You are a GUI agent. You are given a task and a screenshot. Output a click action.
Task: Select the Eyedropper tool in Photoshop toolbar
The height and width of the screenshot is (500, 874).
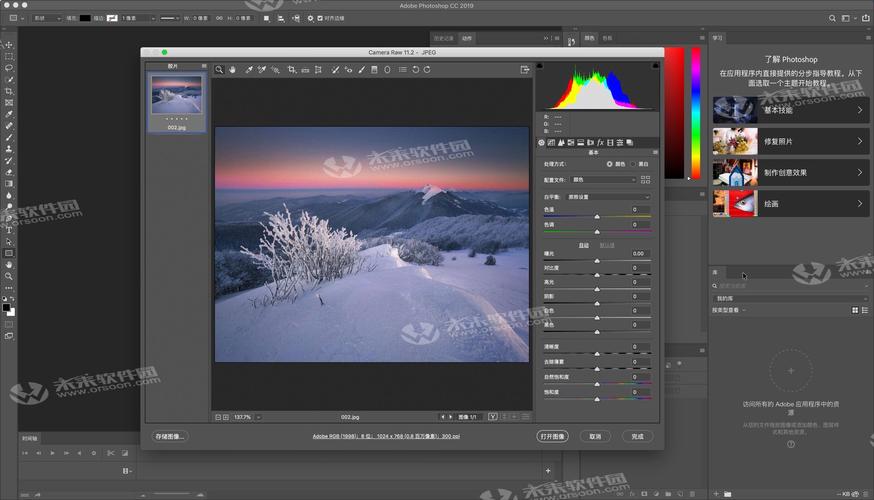pyautogui.click(x=9, y=114)
